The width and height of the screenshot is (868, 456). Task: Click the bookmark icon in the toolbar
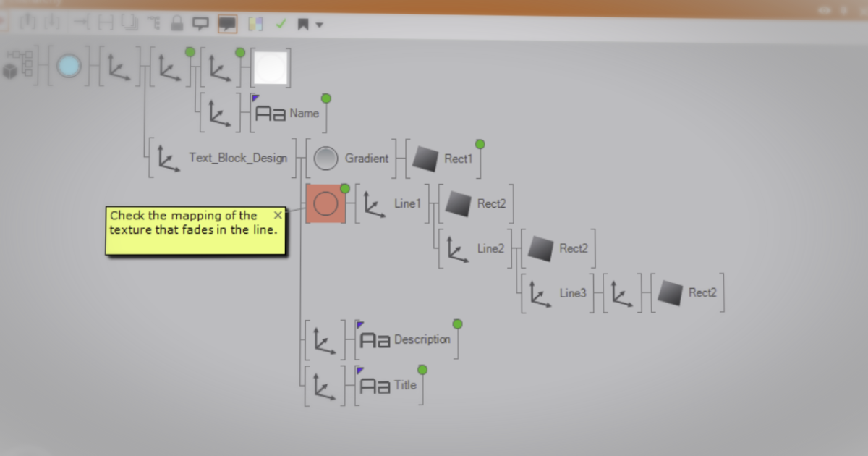pos(303,25)
